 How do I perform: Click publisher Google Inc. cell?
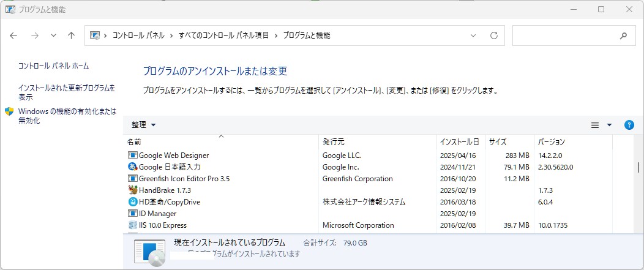[341, 167]
